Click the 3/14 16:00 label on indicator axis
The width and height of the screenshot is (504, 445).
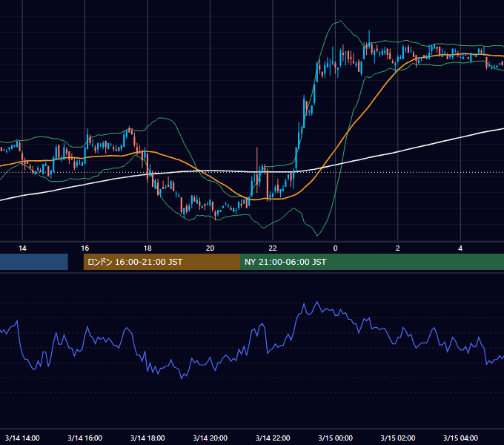tap(84, 438)
